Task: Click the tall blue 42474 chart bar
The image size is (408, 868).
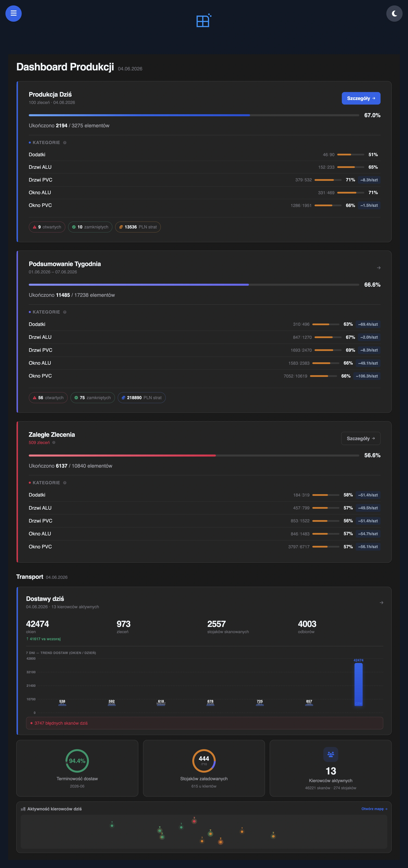Action: pyautogui.click(x=358, y=684)
